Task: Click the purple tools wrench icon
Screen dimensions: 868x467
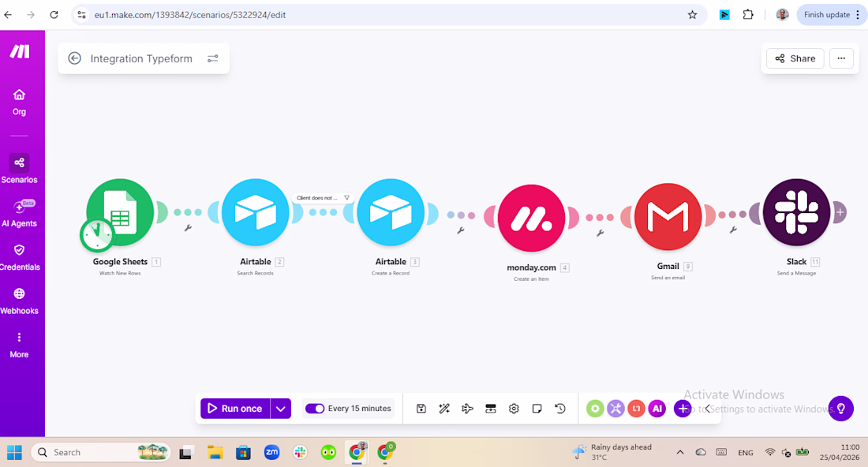Action: (615, 409)
